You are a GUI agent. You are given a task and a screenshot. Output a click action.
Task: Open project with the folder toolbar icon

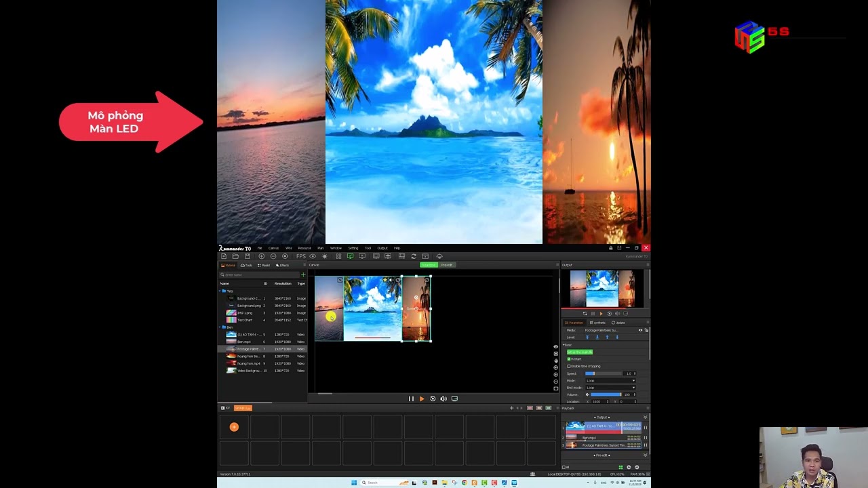click(x=235, y=256)
